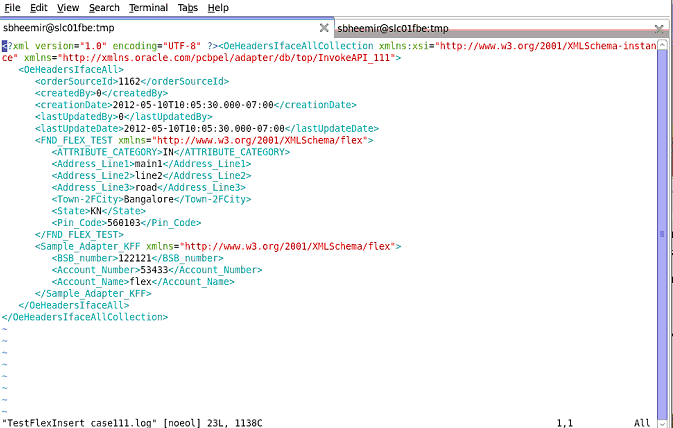Click the ATTRIBUTE_CATEGORY value IN

tap(168, 152)
